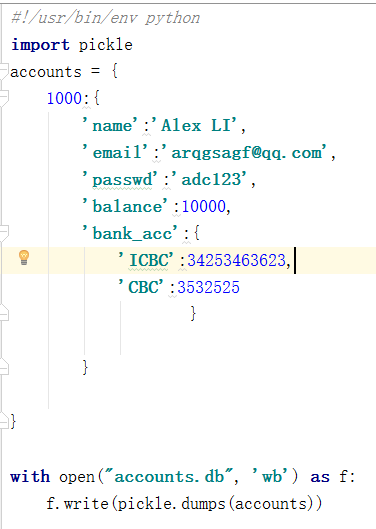
Task: Click the 'name' dictionary key
Action: point(110,125)
